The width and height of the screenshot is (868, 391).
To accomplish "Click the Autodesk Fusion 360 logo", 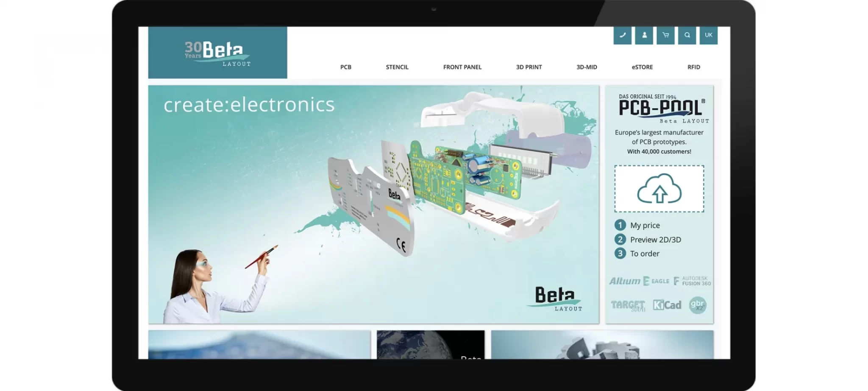I will pyautogui.click(x=692, y=281).
